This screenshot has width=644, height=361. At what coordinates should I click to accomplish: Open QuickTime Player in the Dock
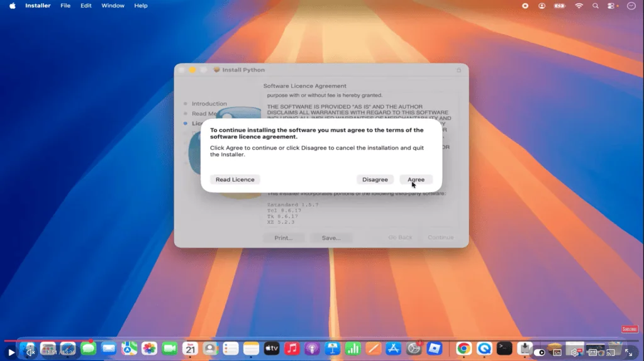point(484,348)
